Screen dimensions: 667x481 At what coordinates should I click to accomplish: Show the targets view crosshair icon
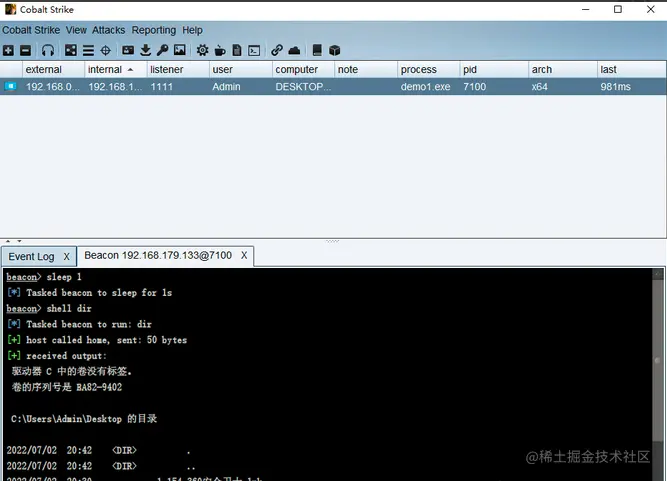point(105,51)
